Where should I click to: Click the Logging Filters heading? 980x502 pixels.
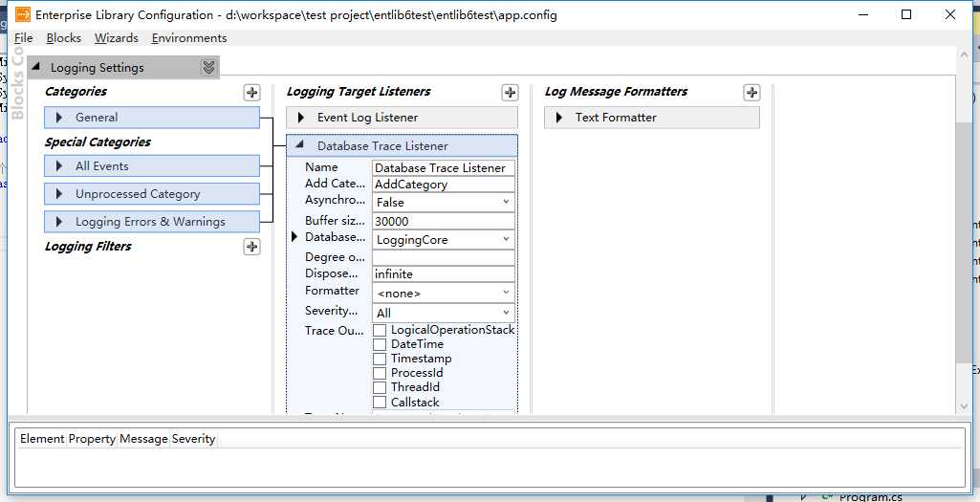click(88, 247)
